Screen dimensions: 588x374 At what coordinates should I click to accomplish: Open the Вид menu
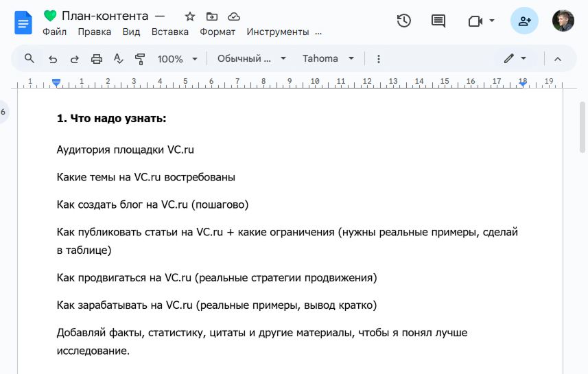[131, 32]
